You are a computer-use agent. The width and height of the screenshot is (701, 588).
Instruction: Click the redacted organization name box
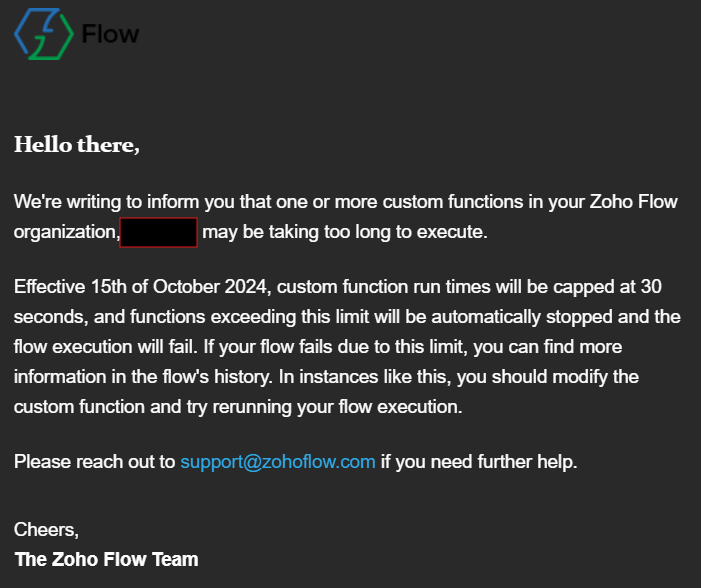pyautogui.click(x=159, y=232)
